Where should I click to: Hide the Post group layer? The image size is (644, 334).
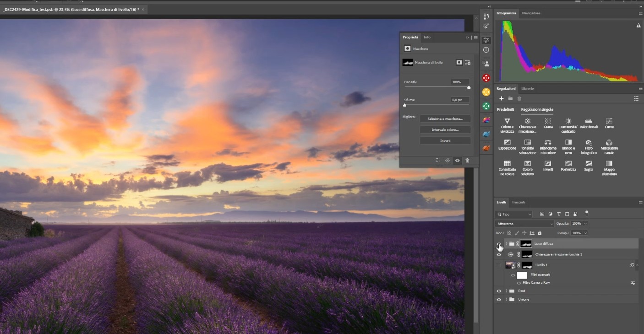tap(499, 291)
